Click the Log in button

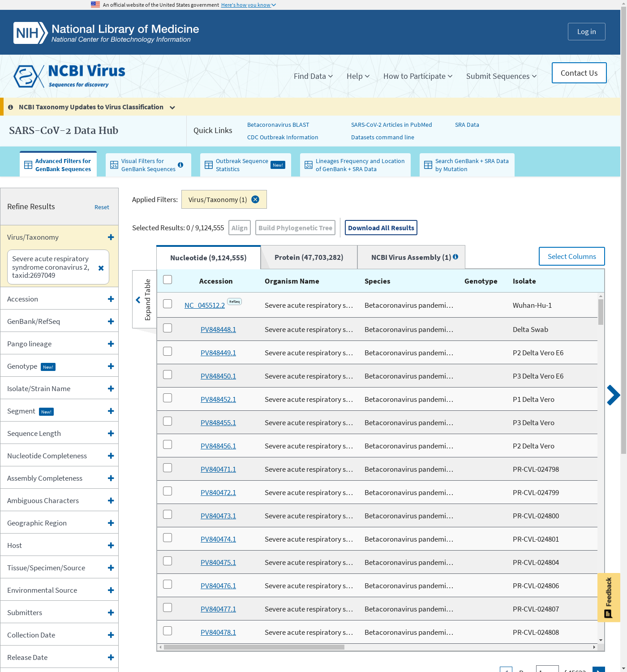tap(586, 31)
